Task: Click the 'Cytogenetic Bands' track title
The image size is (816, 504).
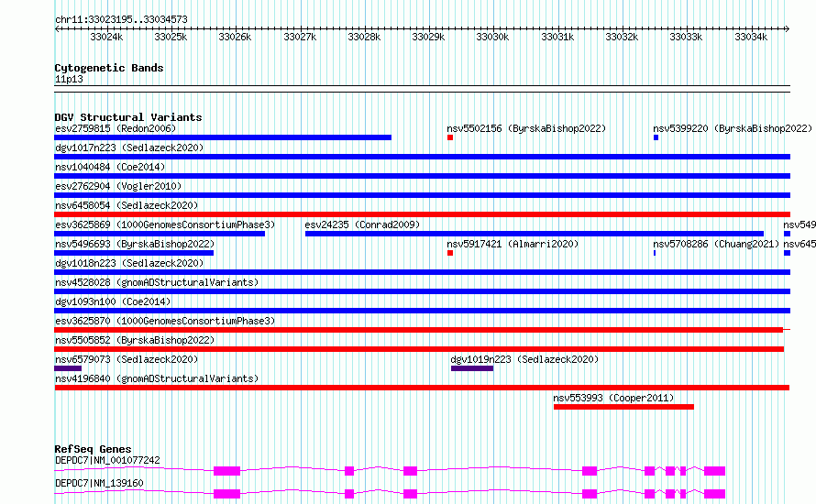Action: (x=109, y=68)
